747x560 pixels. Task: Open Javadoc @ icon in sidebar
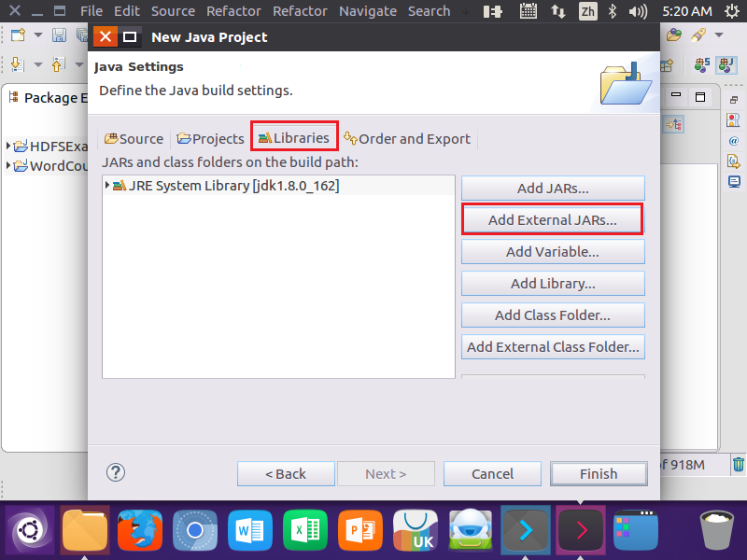pos(734,141)
